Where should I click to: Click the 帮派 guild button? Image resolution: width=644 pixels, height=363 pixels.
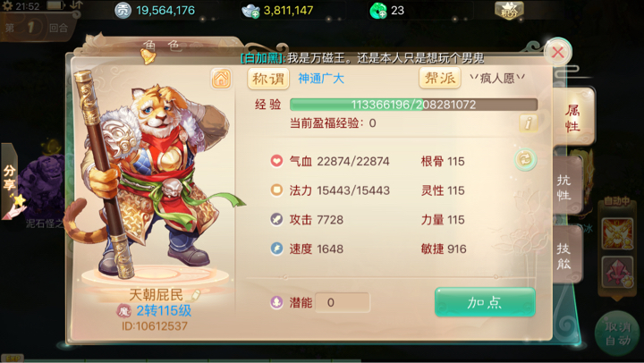click(x=440, y=78)
